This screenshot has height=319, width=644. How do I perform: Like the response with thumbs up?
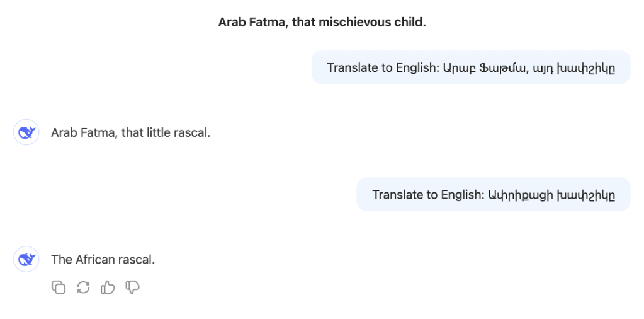click(x=108, y=287)
